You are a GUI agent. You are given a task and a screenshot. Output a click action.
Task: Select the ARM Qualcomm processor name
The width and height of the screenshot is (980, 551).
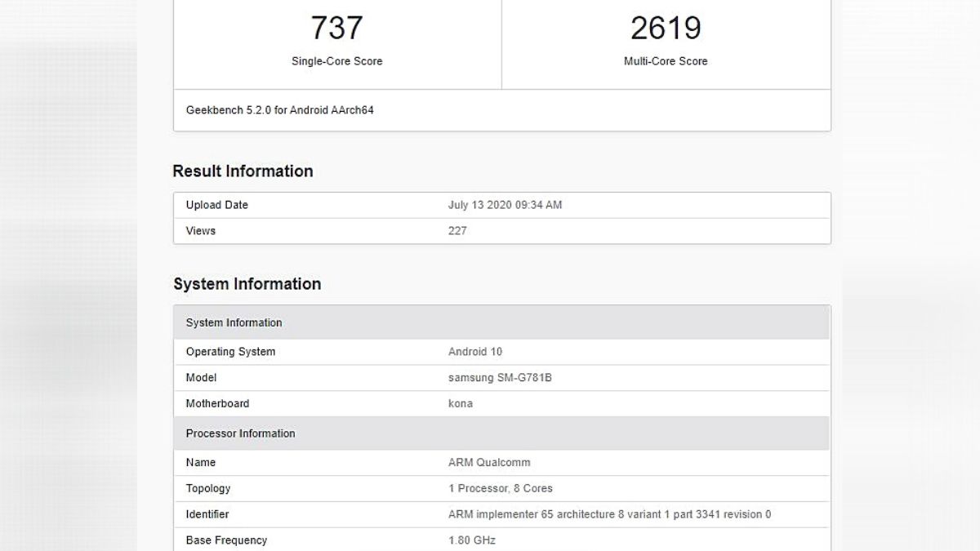coord(489,463)
